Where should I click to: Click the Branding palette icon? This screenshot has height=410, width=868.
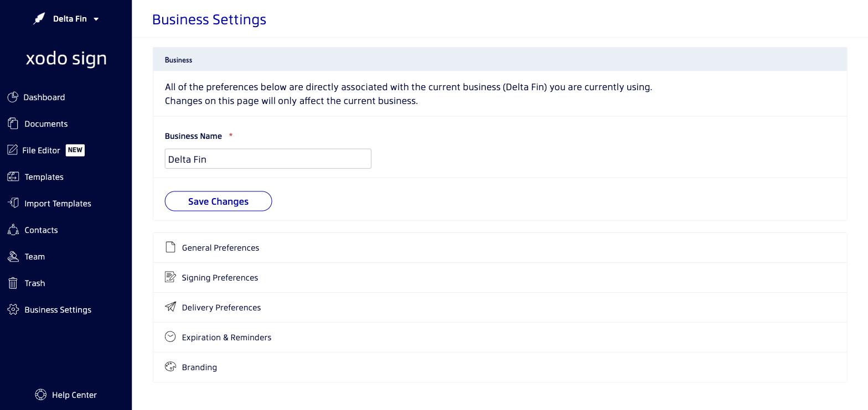[x=170, y=367]
